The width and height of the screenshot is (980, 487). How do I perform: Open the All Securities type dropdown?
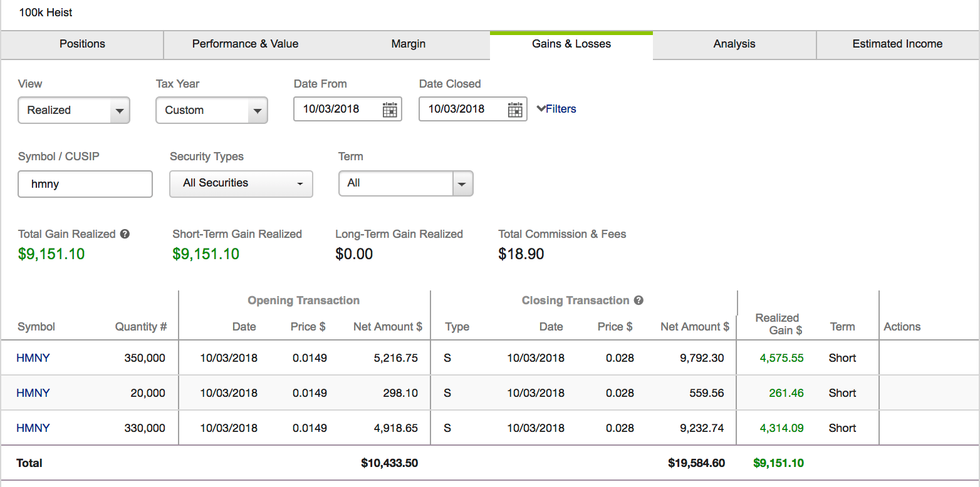(241, 183)
